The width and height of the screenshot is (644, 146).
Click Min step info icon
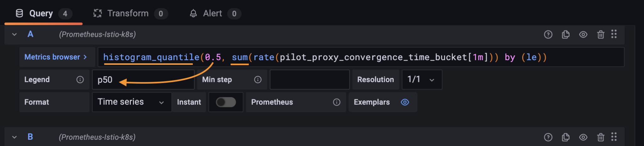click(258, 80)
